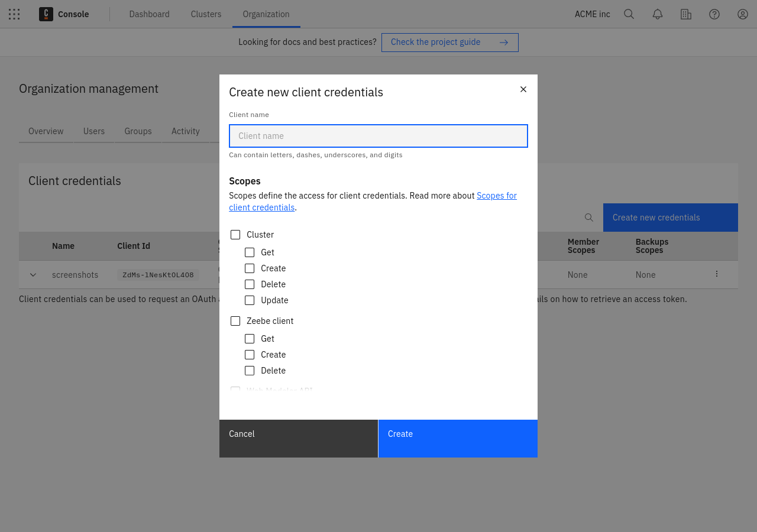Click the table search magnifier icon

[x=589, y=218]
